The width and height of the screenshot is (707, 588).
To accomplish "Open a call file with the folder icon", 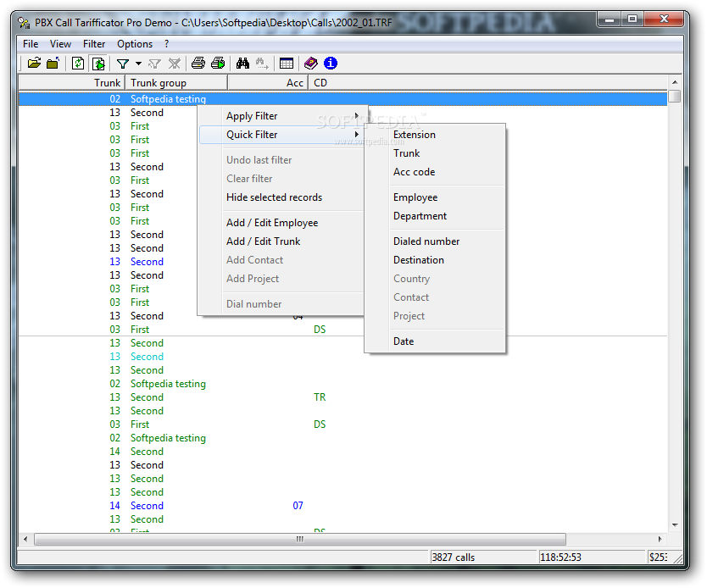I will (34, 63).
